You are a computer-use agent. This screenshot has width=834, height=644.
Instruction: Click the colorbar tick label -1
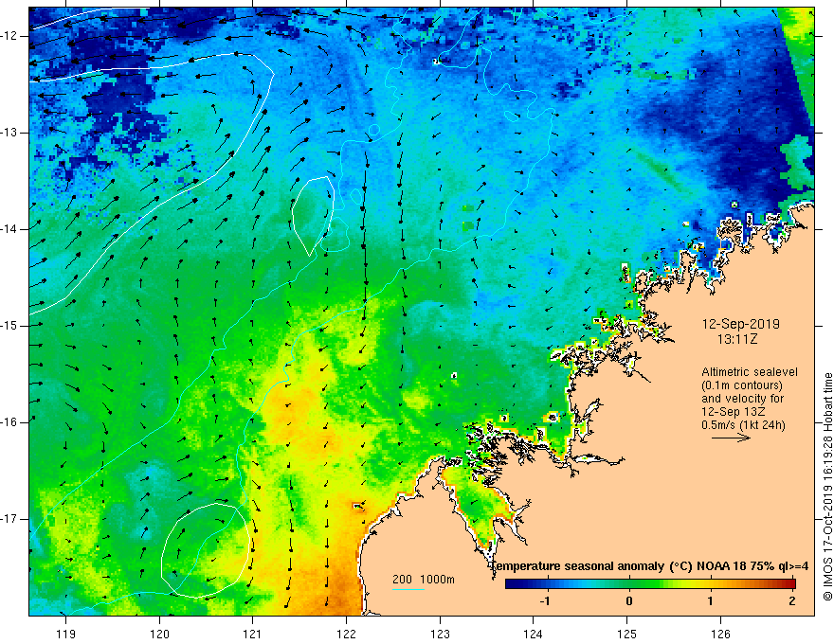(545, 601)
